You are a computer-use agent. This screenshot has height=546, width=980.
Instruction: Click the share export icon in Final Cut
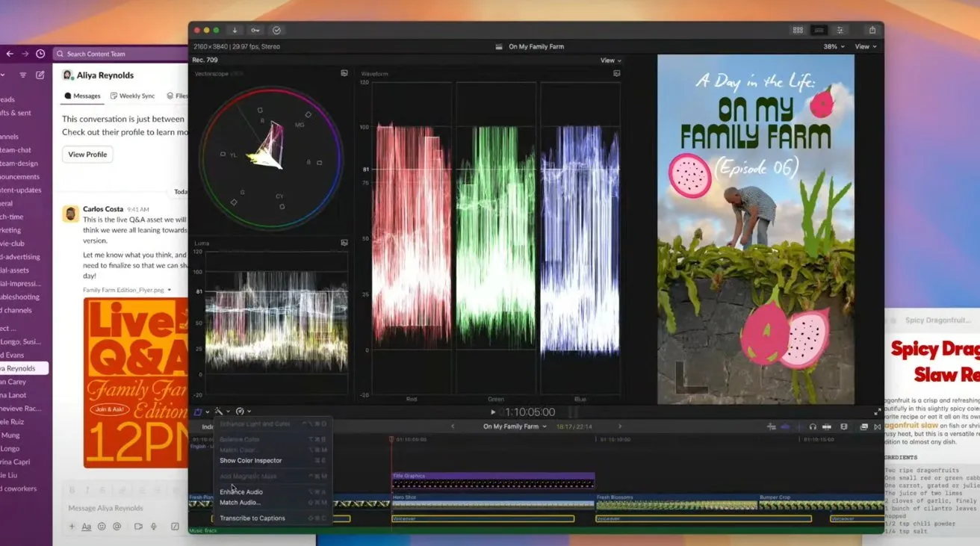click(x=872, y=30)
